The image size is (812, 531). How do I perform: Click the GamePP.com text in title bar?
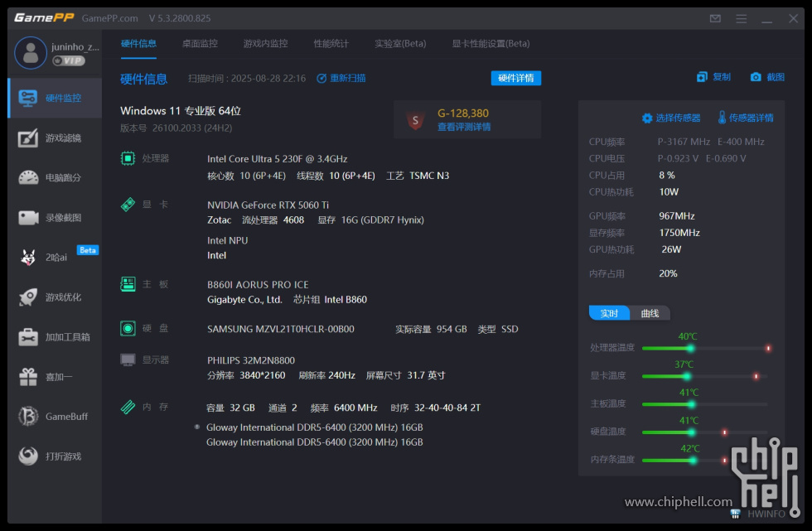pos(109,18)
